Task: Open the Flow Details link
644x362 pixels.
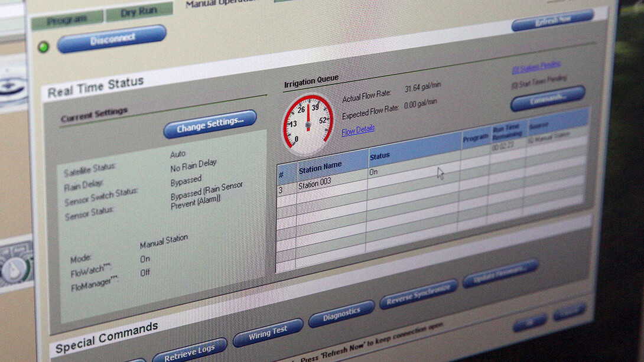Action: [358, 129]
